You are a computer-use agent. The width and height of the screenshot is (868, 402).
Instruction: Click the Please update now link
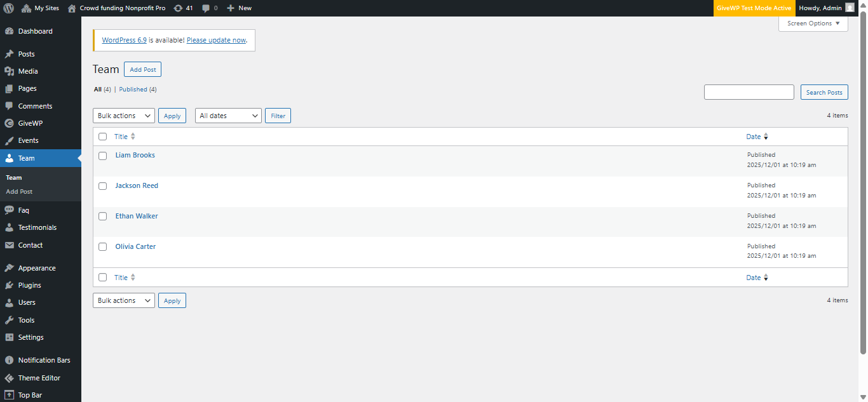point(216,40)
